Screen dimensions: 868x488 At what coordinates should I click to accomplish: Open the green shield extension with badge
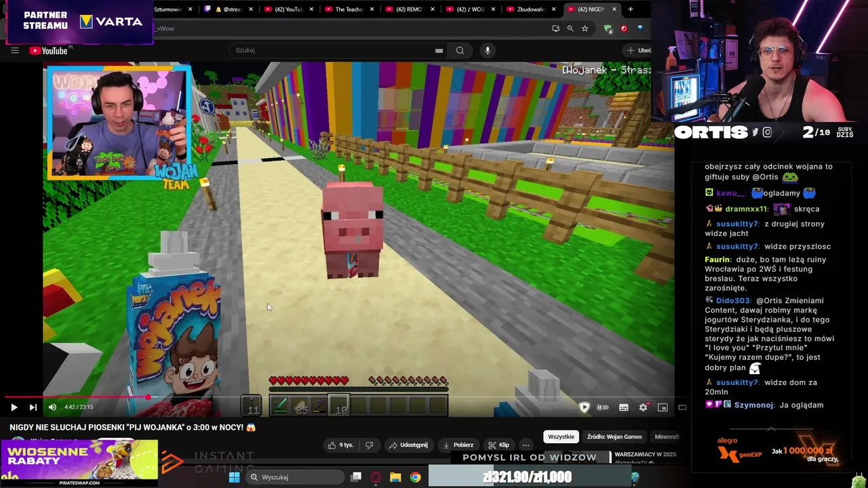[x=608, y=28]
